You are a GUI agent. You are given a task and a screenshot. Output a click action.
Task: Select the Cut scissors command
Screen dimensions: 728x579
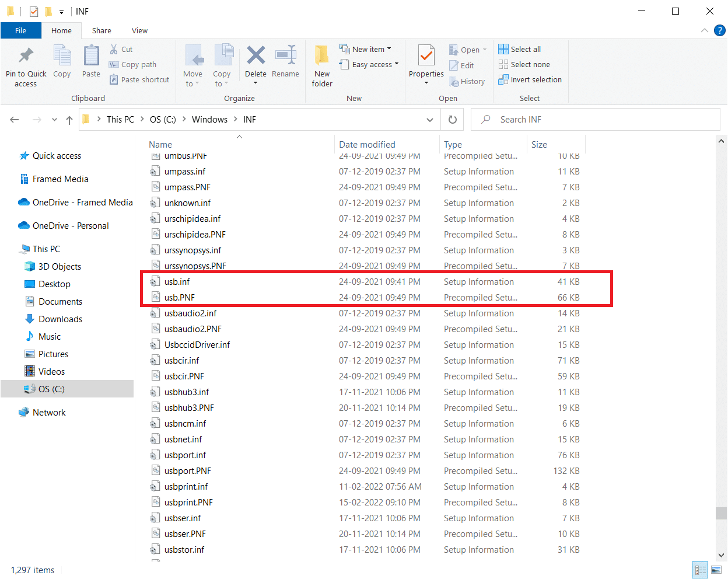[121, 49]
